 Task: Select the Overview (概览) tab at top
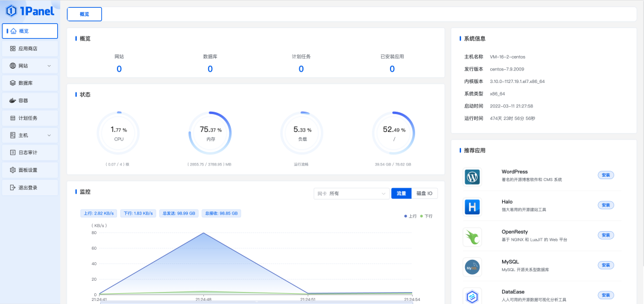[x=84, y=14]
